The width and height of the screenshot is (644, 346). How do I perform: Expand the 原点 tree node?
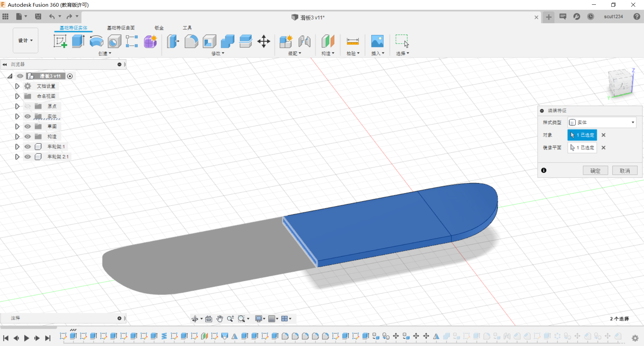pyautogui.click(x=17, y=106)
